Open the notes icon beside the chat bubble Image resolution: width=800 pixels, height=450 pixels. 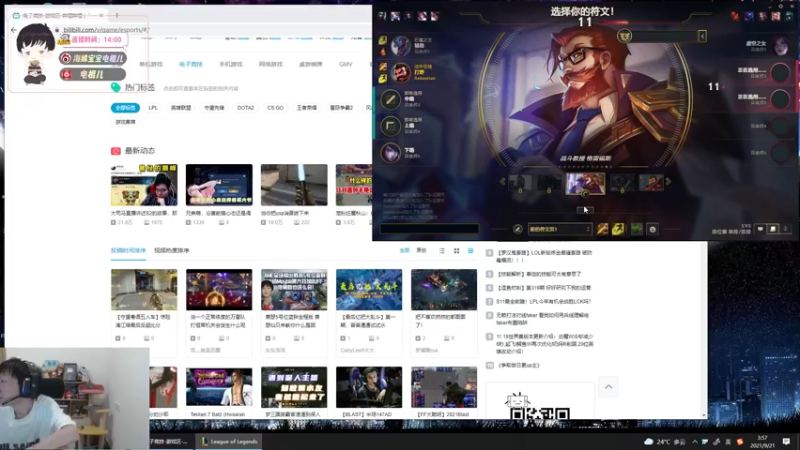[772, 229]
